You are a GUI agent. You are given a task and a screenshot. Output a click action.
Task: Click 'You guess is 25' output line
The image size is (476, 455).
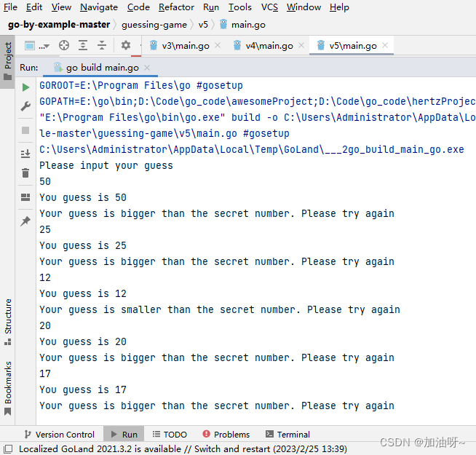coord(83,246)
